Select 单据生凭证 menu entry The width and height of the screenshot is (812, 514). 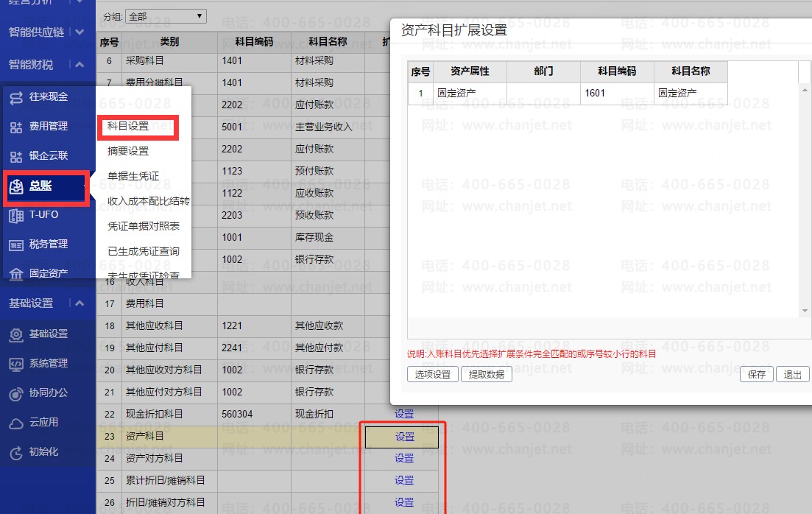click(133, 176)
